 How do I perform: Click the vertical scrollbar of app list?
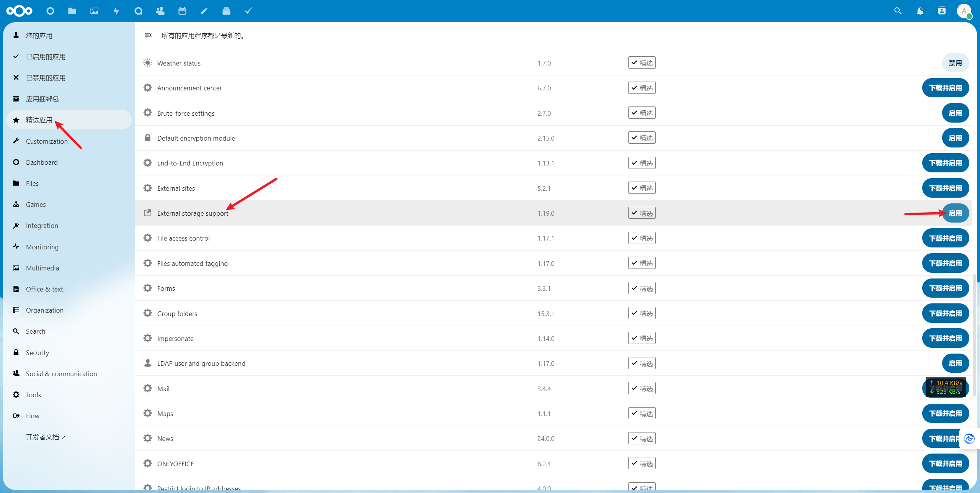click(974, 335)
